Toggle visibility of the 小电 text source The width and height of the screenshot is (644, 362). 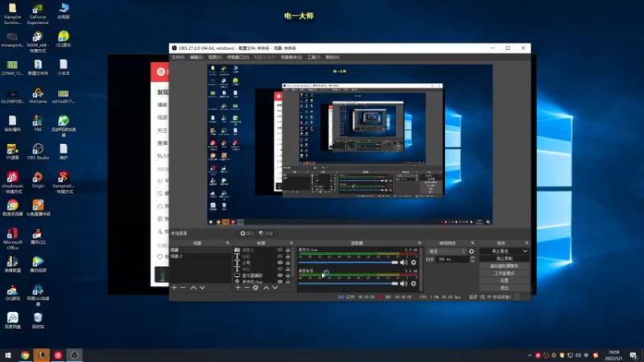(x=280, y=263)
